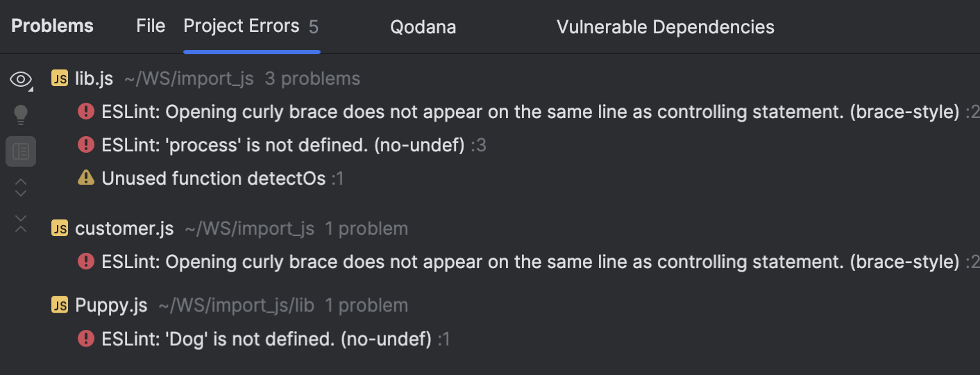The height and width of the screenshot is (375, 980).
Task: Select the Project Errors tab
Action: click(x=242, y=26)
